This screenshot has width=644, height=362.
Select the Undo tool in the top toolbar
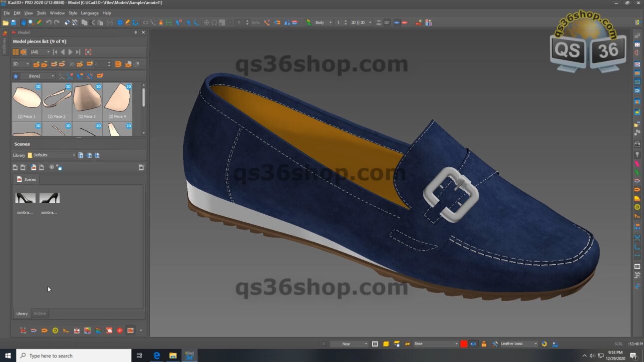48,22
